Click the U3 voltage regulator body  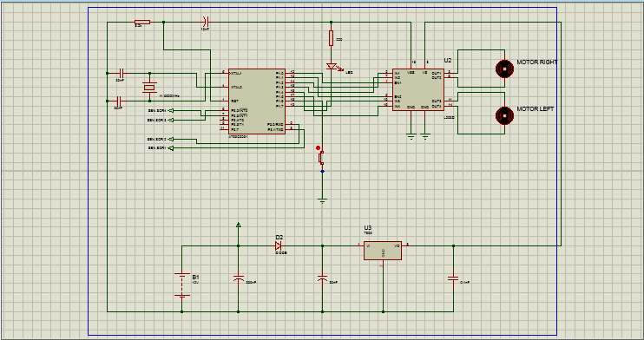click(x=383, y=251)
